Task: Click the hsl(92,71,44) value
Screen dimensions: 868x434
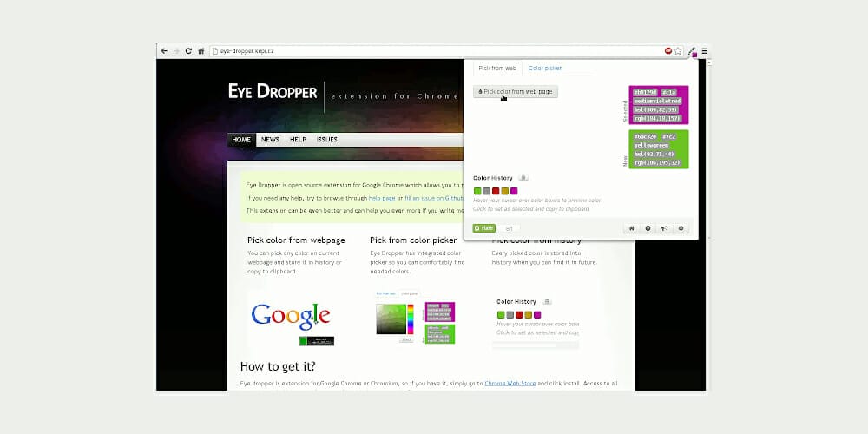Action: pos(654,155)
